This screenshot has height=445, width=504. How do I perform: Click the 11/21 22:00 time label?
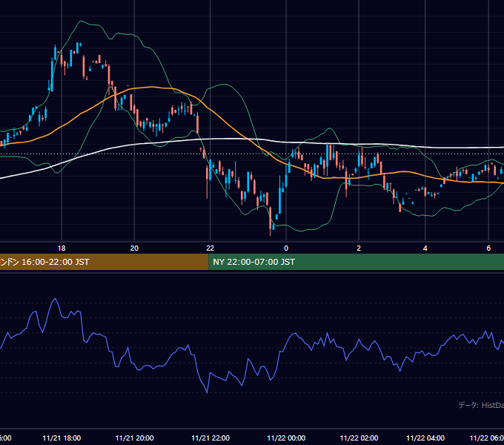[x=210, y=438]
